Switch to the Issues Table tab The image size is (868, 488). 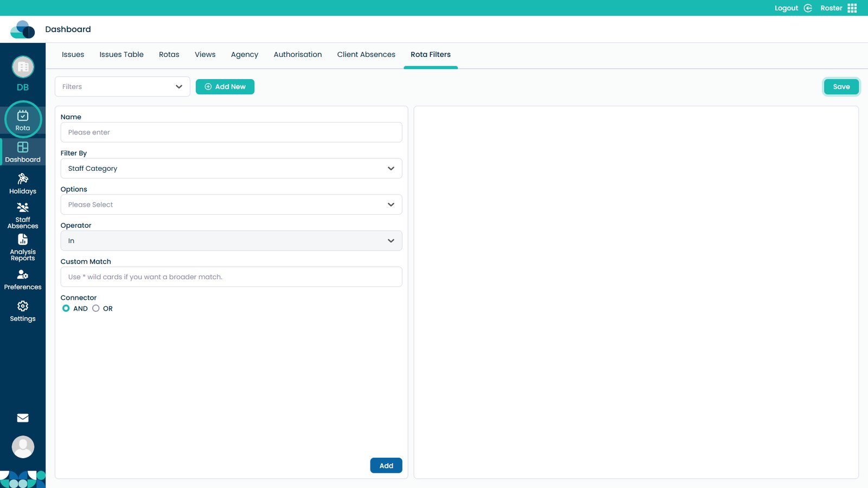click(x=122, y=55)
